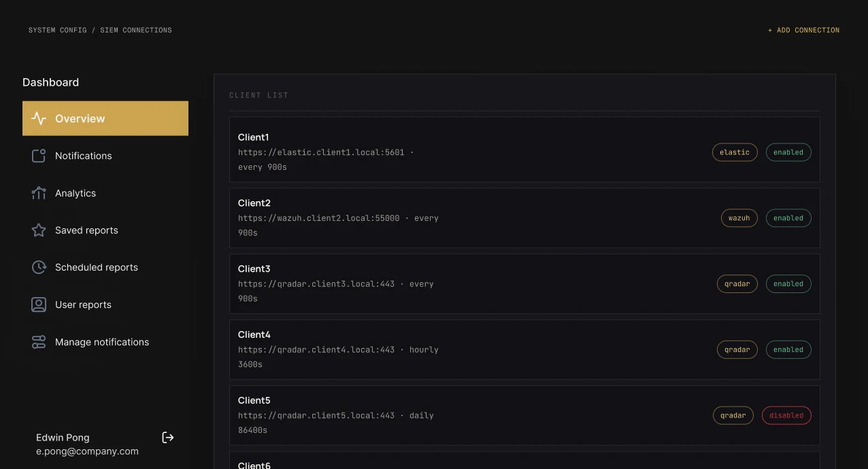Log out using the exit icon

coord(168,437)
